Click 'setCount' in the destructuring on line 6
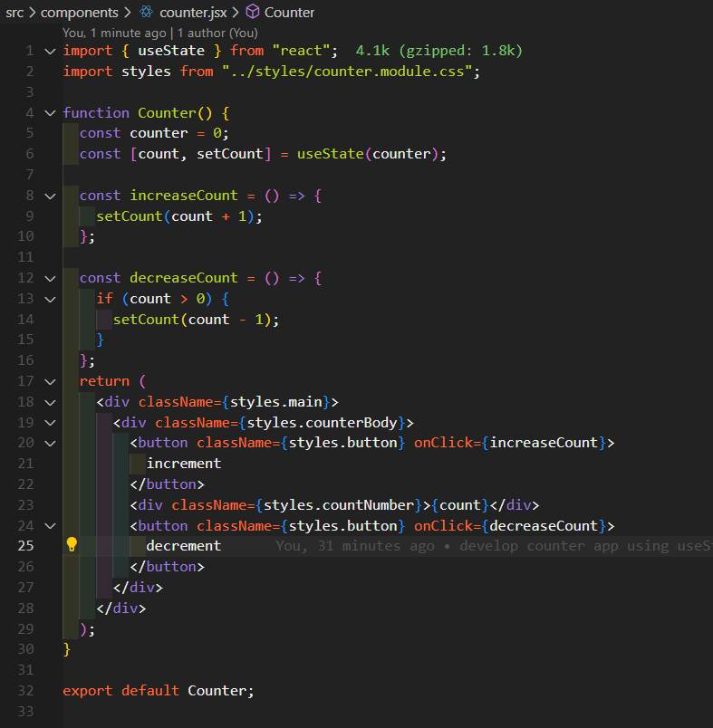 [230, 154]
